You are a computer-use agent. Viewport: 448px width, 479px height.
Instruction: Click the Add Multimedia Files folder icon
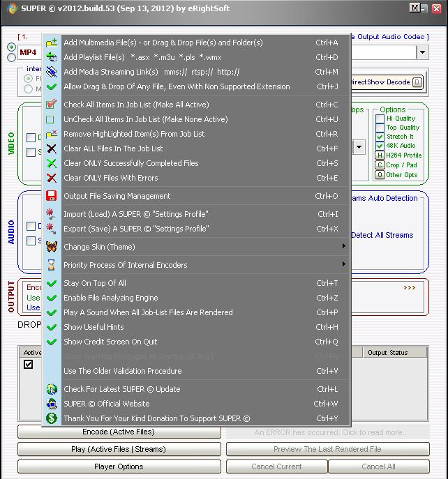point(52,43)
